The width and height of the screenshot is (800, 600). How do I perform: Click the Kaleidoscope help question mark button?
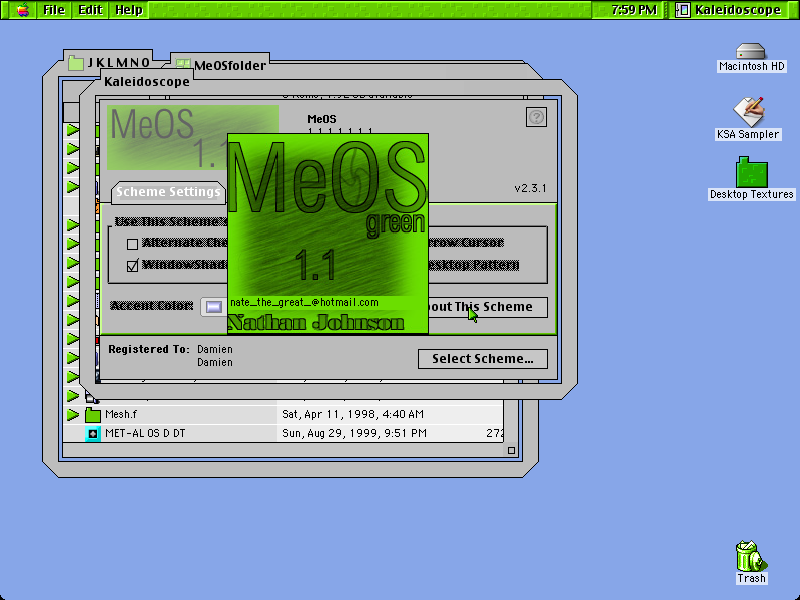[x=536, y=117]
